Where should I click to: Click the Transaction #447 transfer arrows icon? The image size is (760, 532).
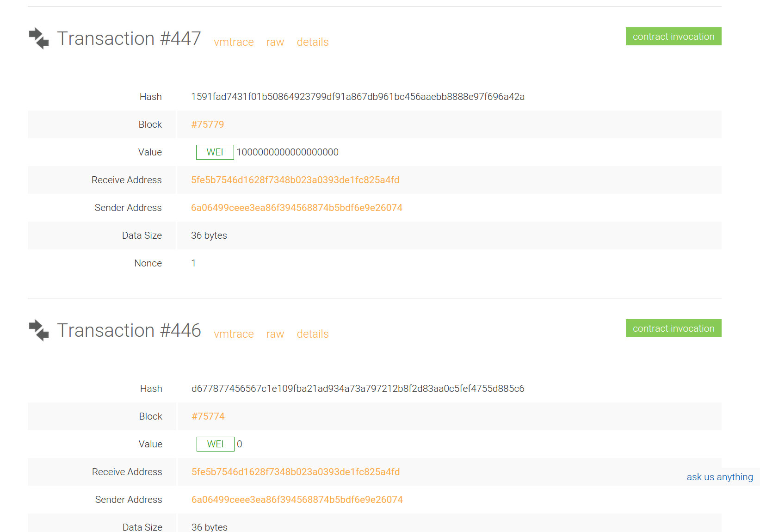point(39,38)
